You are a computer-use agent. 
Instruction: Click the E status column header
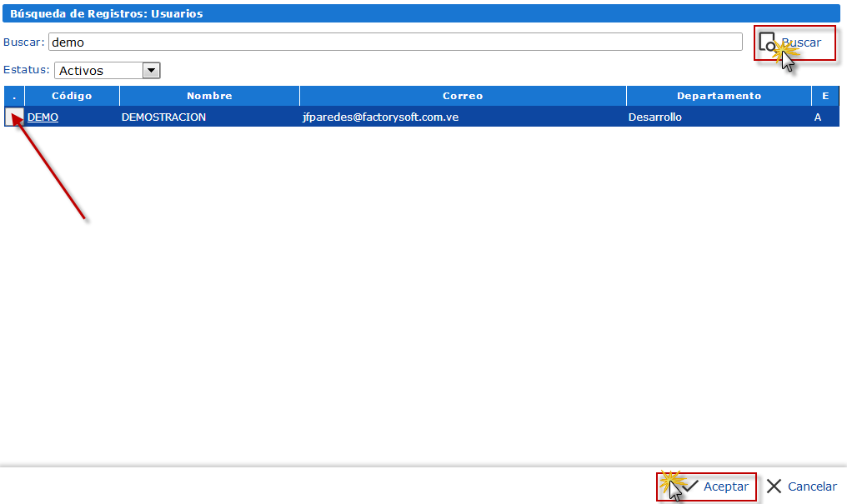tap(825, 96)
